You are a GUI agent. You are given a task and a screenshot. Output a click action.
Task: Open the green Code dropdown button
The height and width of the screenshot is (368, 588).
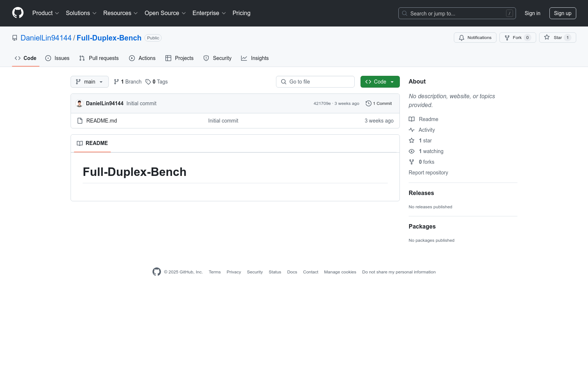click(x=380, y=82)
